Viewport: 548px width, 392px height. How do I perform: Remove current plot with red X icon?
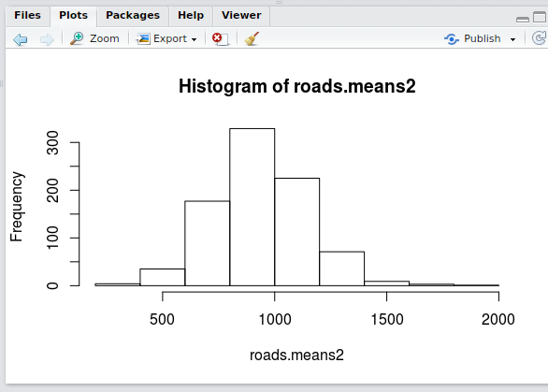click(x=221, y=38)
